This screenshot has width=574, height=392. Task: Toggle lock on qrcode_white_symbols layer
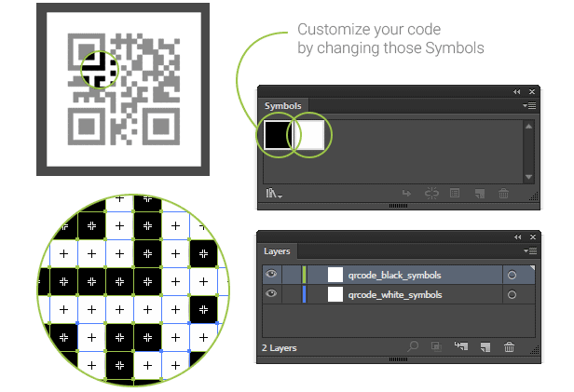tap(292, 294)
